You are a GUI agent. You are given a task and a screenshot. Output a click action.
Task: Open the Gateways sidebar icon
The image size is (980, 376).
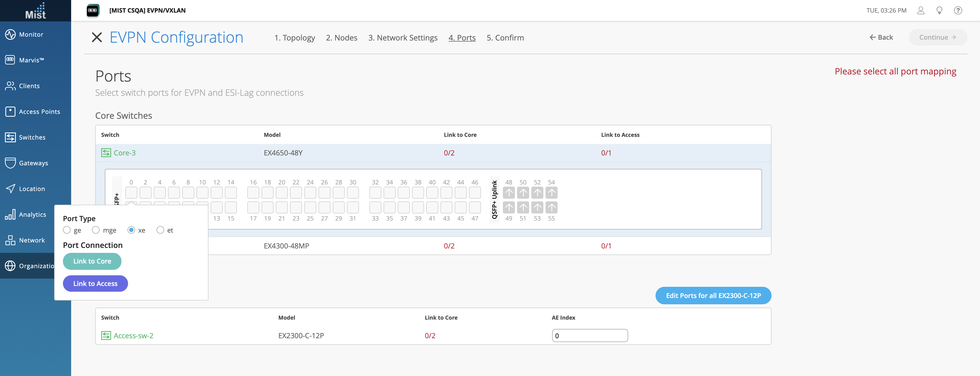point(10,163)
